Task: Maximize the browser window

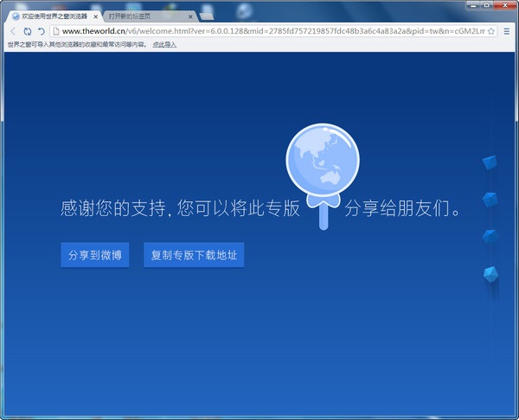Action: click(x=487, y=5)
